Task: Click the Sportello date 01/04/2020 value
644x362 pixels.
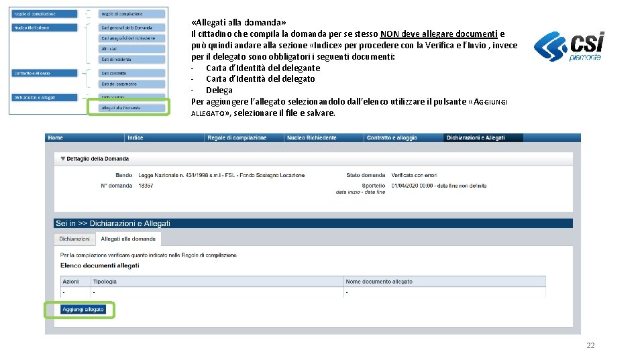Action: point(439,186)
